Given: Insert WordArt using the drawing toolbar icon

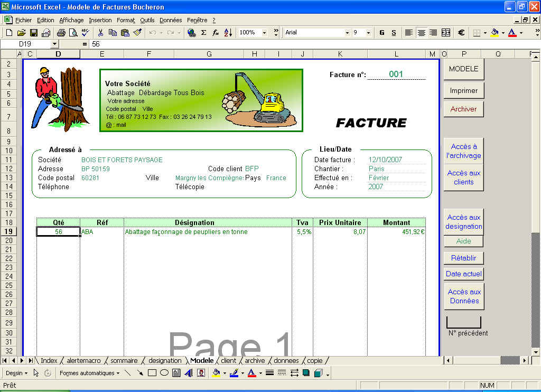Looking at the screenshot, I should 189,373.
